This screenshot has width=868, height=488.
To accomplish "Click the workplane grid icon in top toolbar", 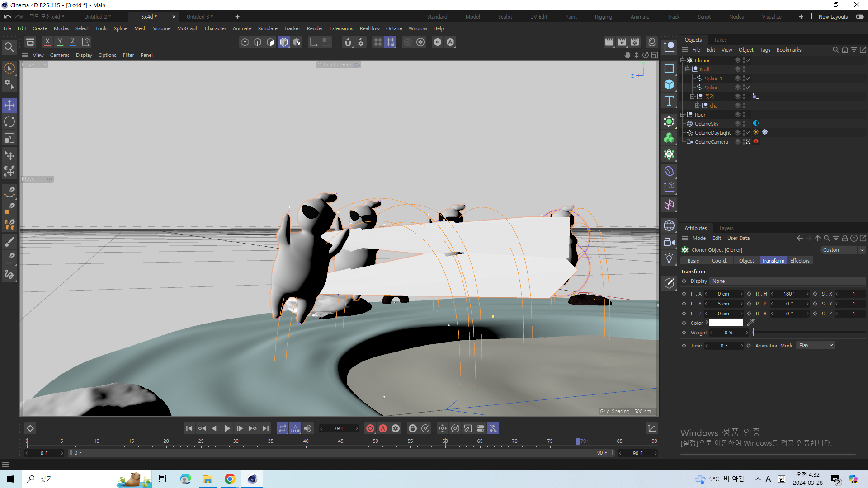I will point(378,42).
